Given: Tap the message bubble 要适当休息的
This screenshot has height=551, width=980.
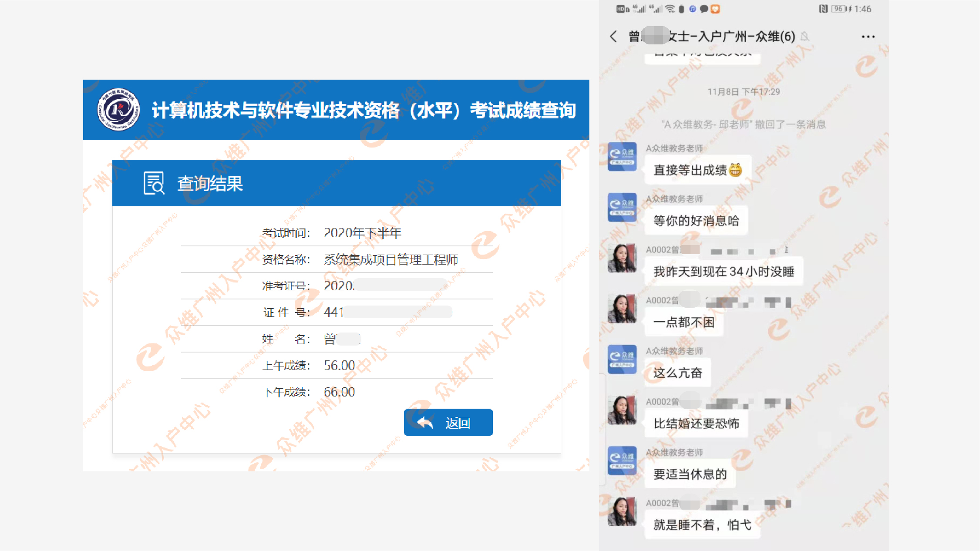Looking at the screenshot, I should pyautogui.click(x=690, y=474).
